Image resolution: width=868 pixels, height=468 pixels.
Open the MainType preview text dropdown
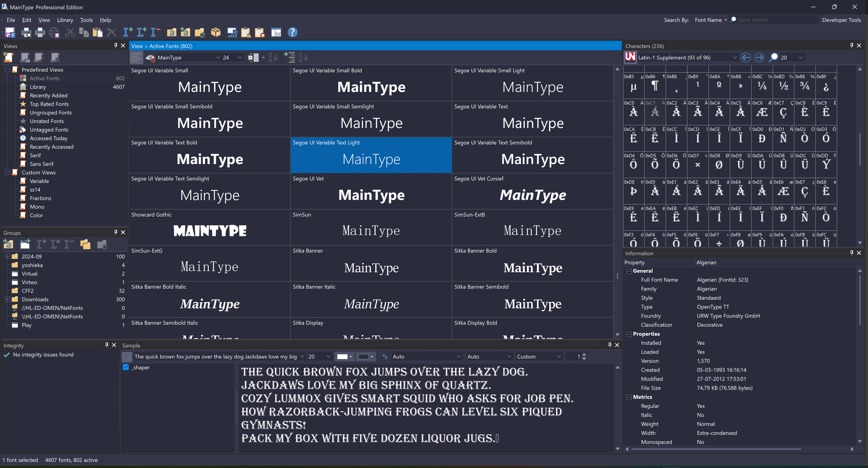[x=218, y=58]
